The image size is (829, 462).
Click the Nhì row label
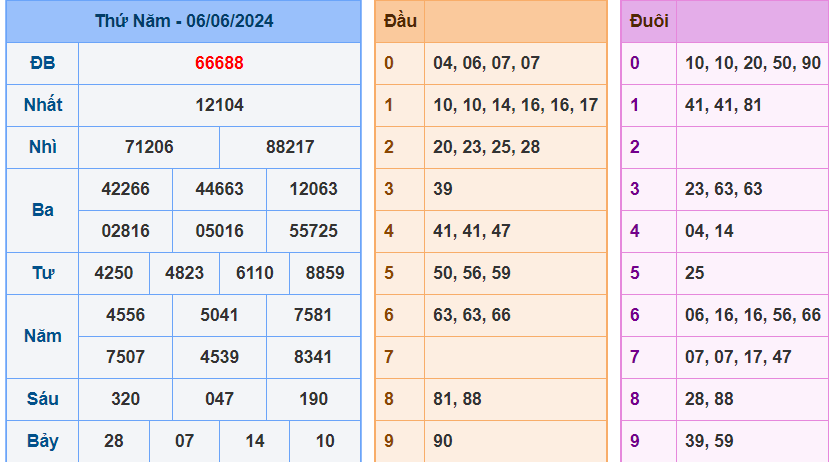(42, 147)
